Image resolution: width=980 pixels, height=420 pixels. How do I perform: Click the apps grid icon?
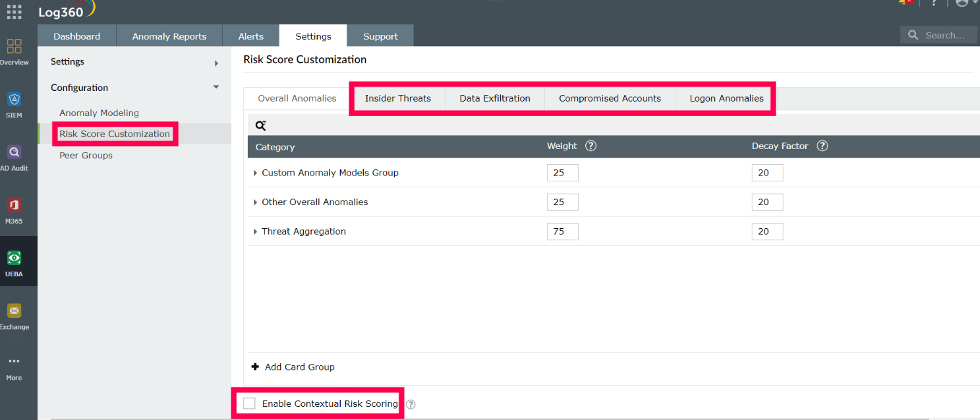(14, 11)
